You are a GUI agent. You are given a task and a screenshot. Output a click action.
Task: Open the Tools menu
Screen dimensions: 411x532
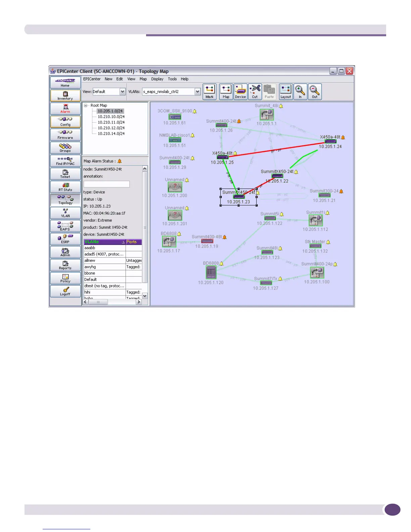(172, 79)
